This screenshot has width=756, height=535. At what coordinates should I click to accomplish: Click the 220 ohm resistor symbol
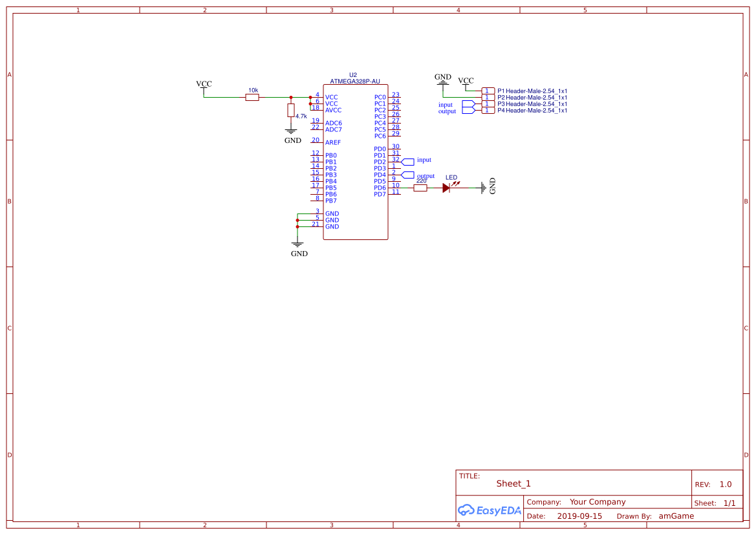[420, 188]
